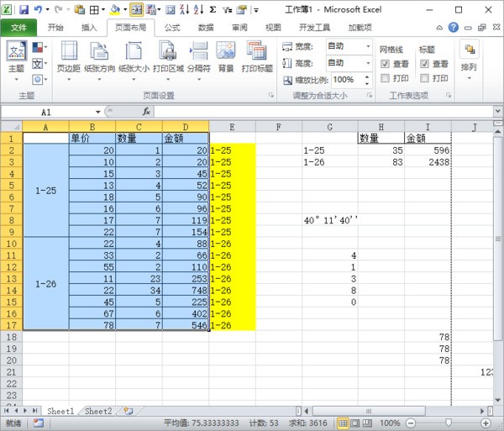Open Themes (主题) gallery button
The height and width of the screenshot is (431, 504).
pyautogui.click(x=17, y=61)
